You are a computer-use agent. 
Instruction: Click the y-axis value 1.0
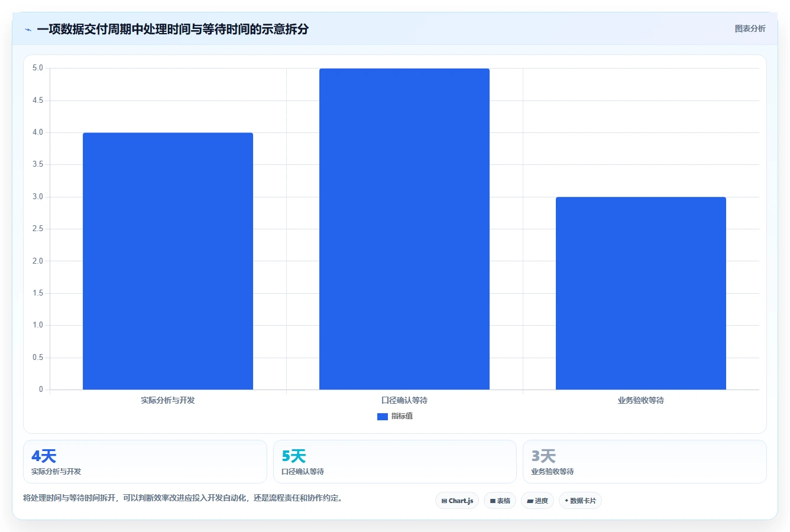(x=38, y=325)
